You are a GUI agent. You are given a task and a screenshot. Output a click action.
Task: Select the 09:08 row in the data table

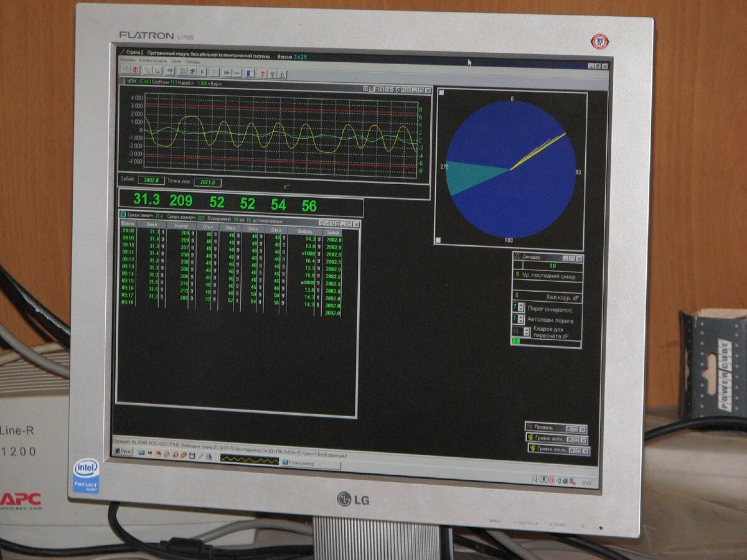(231, 235)
